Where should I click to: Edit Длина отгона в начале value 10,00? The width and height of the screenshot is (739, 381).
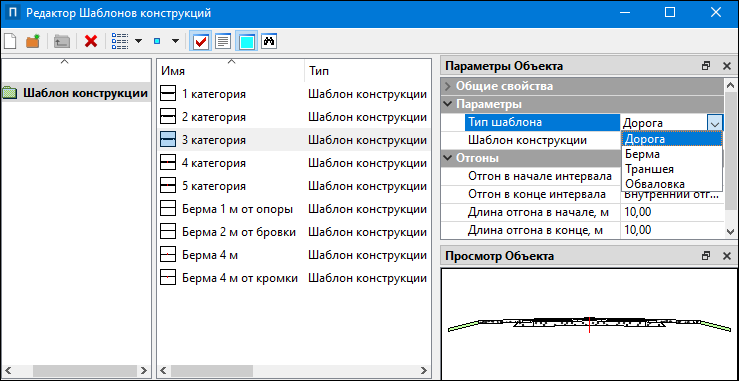tap(672, 212)
